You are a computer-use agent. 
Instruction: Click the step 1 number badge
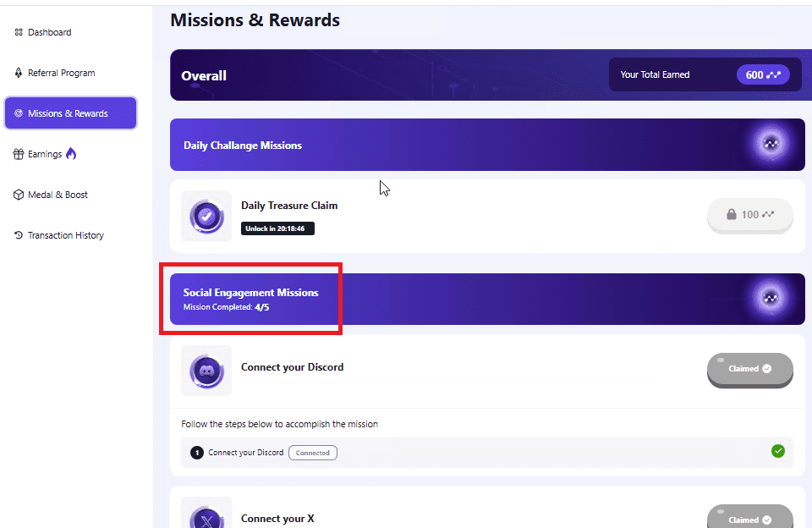point(197,453)
